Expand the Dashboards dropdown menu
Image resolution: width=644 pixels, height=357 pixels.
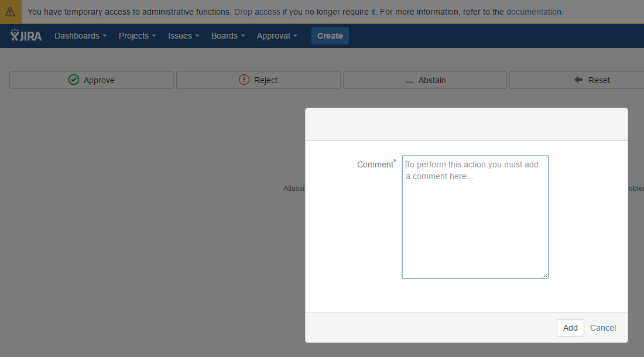pyautogui.click(x=80, y=36)
